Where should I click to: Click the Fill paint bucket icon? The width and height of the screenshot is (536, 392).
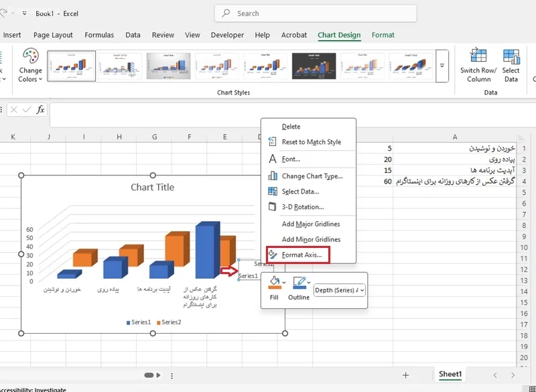275,282
